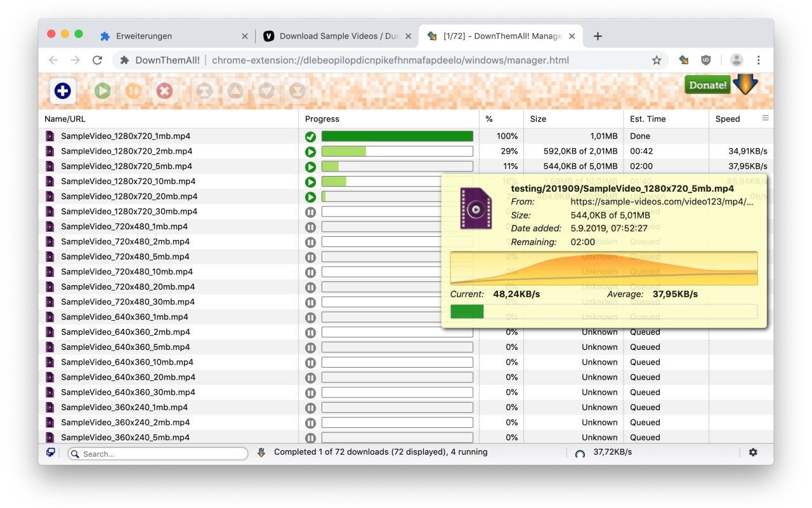Click tooltip download progress bar
The height and width of the screenshot is (508, 812).
[x=604, y=311]
